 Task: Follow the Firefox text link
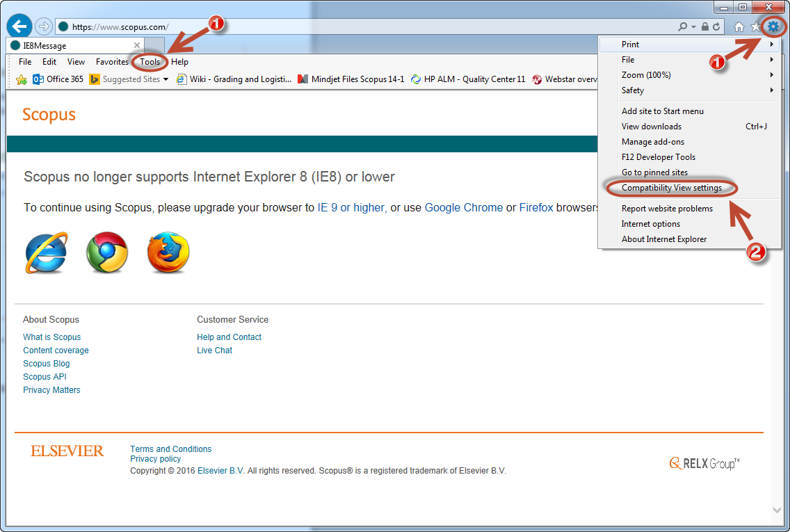pos(536,207)
